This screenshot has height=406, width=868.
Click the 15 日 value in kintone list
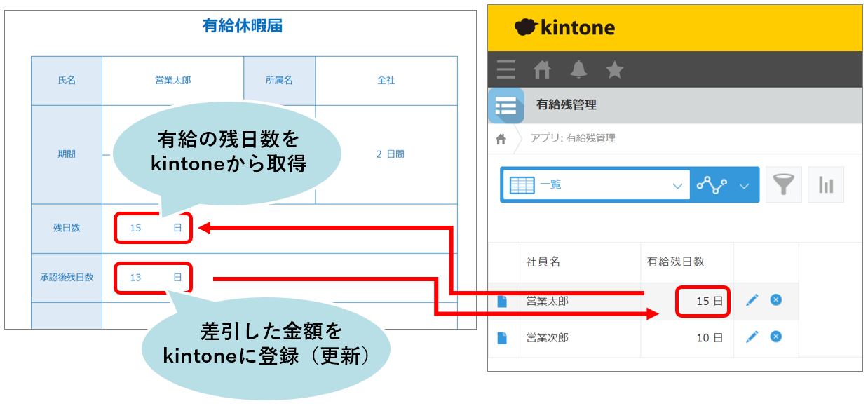click(x=710, y=302)
